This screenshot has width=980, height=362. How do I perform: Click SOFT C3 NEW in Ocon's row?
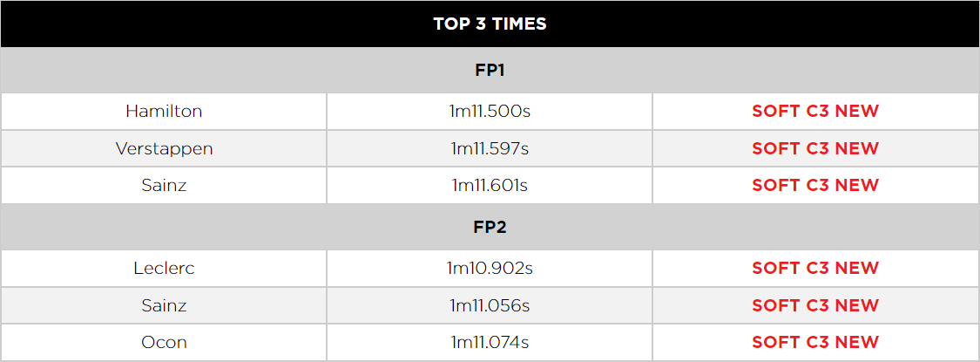[815, 343]
